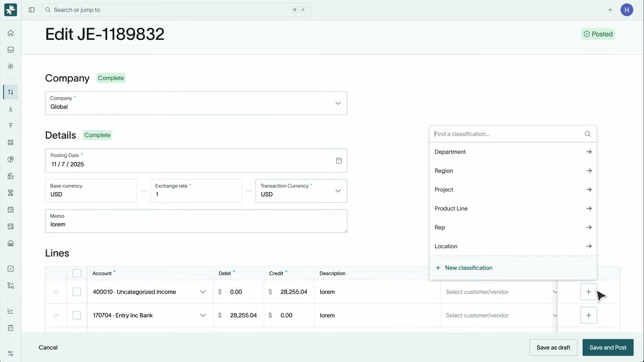The image size is (644, 362).
Task: Click the Find a classification search field
Action: point(513,134)
